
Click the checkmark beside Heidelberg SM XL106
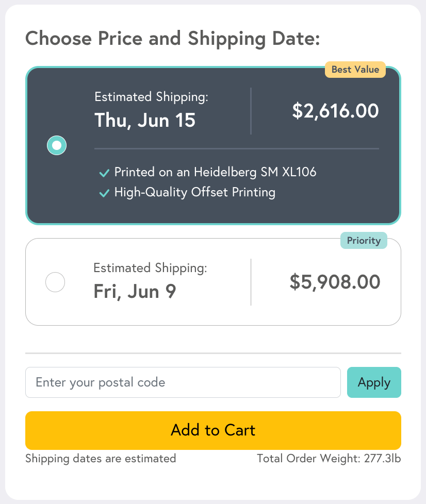point(104,173)
